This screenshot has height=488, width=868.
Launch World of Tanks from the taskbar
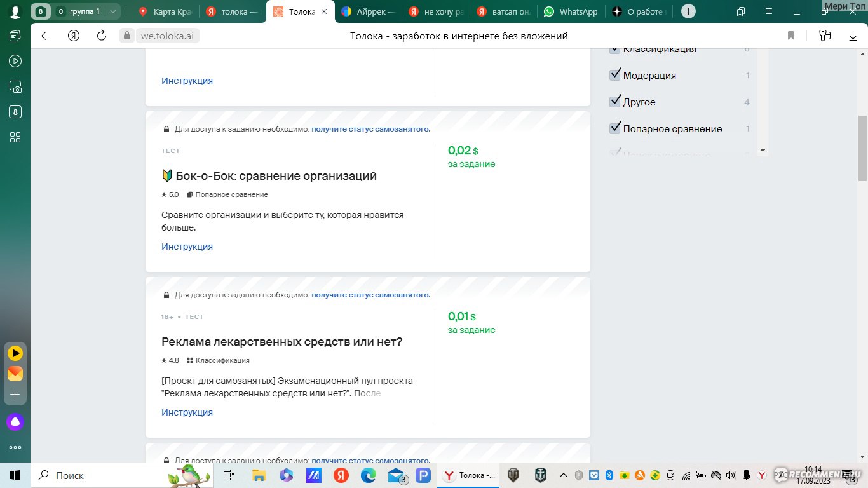click(x=512, y=475)
